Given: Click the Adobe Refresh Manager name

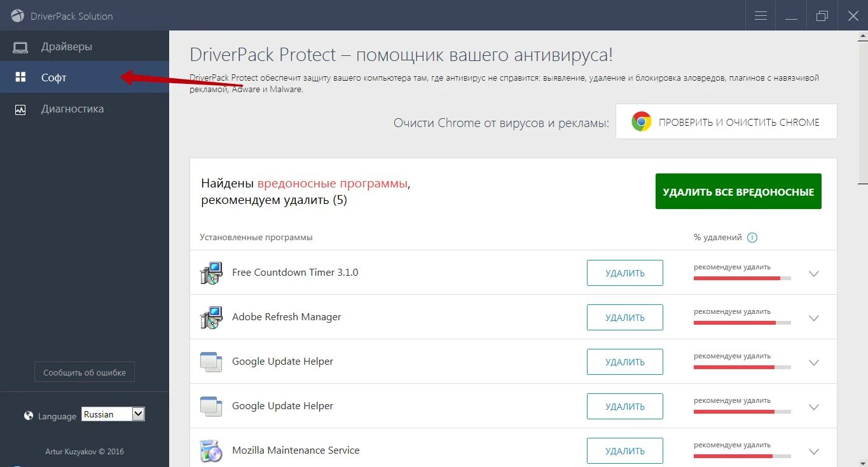Looking at the screenshot, I should coord(287,316).
